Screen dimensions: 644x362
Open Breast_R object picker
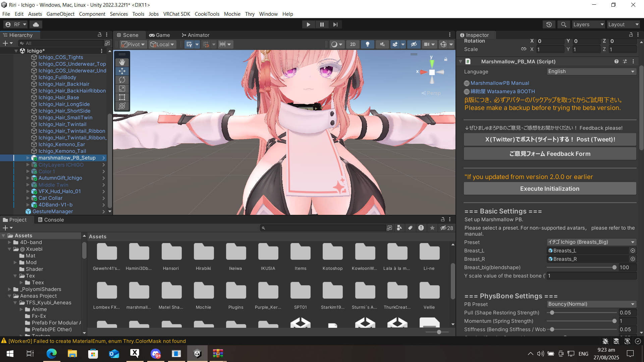pos(633,259)
